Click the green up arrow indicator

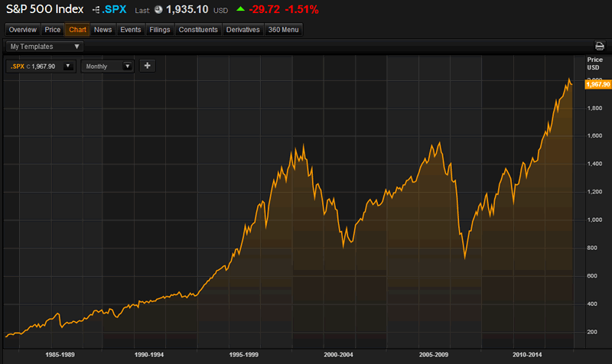click(240, 8)
